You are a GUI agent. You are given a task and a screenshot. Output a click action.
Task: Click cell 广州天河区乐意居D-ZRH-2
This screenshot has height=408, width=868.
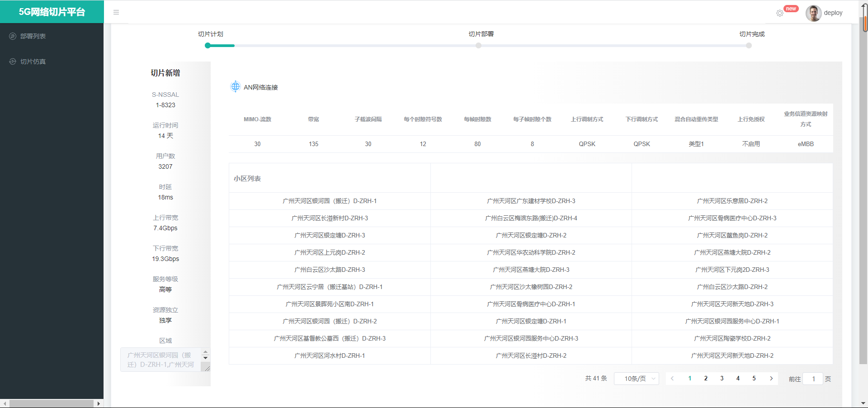point(732,201)
